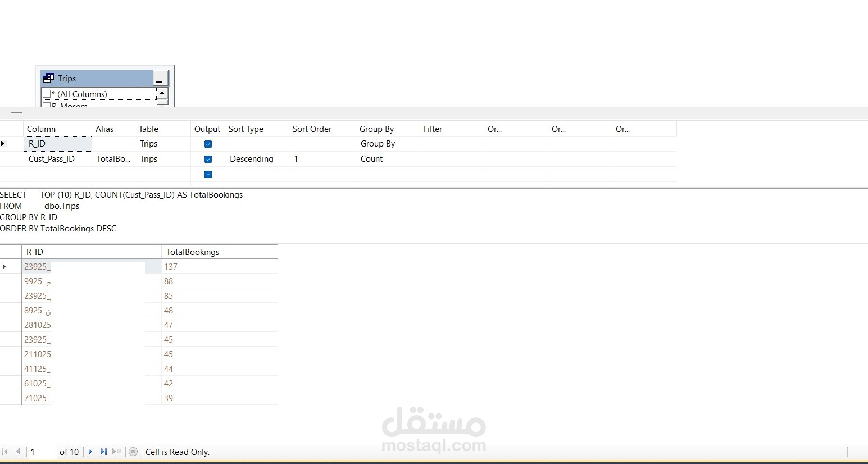868x464 pixels.
Task: Click the GROUP BY R_ID line in SQL pane
Action: (29, 217)
